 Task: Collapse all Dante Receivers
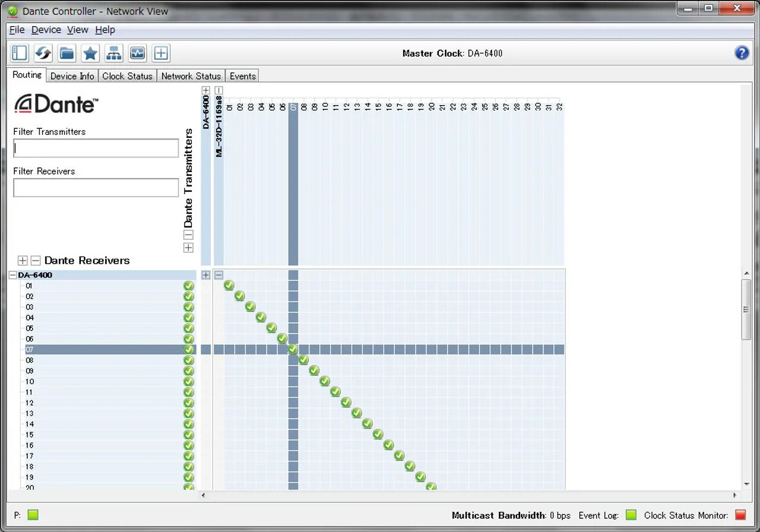pyautogui.click(x=36, y=260)
